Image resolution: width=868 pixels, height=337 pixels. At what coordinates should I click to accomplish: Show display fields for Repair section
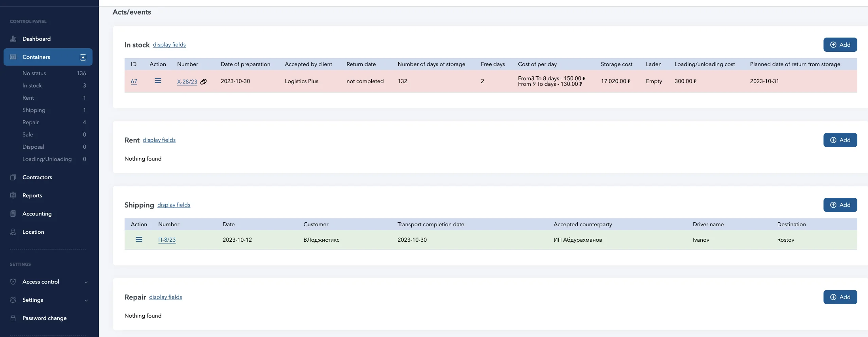click(165, 297)
